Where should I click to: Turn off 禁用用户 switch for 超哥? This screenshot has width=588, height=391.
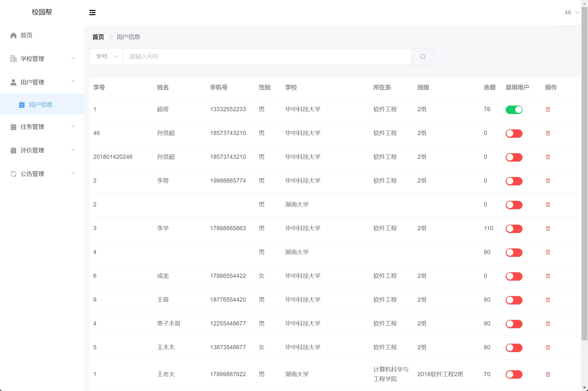[x=514, y=110]
